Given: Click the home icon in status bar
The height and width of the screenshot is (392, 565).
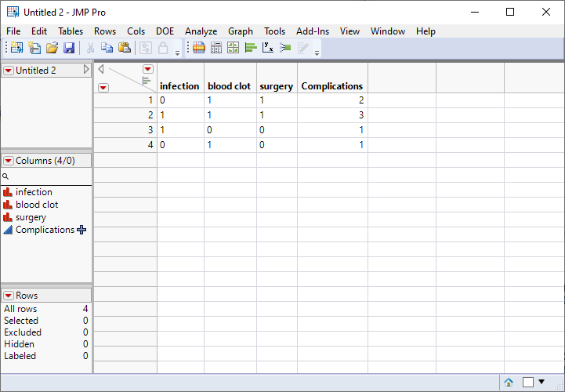Looking at the screenshot, I should 509,382.
